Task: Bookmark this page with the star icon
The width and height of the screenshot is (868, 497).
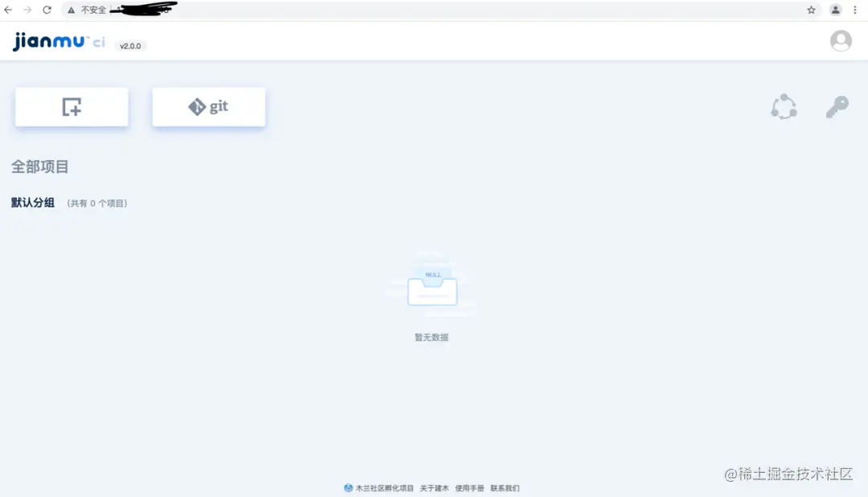Action: pos(811,10)
